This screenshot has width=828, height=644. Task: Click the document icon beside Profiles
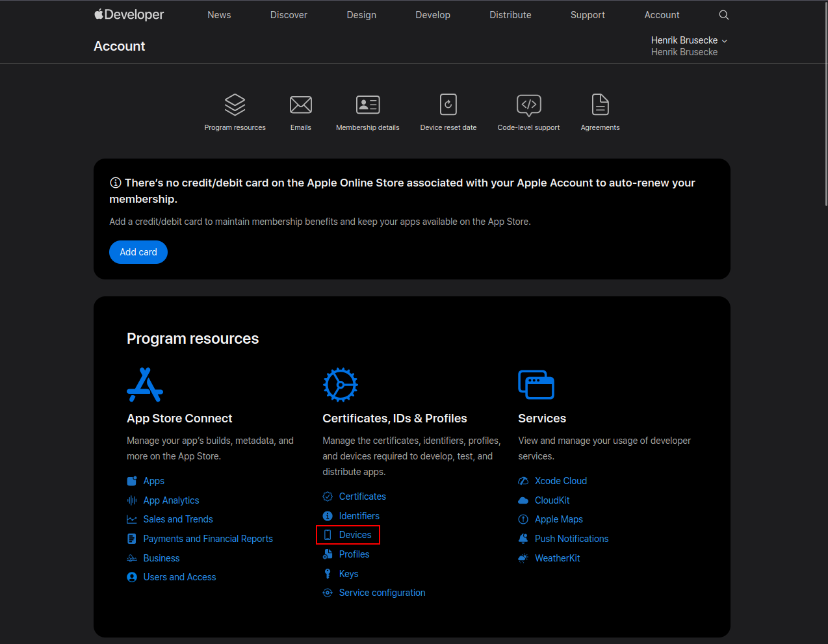tap(328, 554)
